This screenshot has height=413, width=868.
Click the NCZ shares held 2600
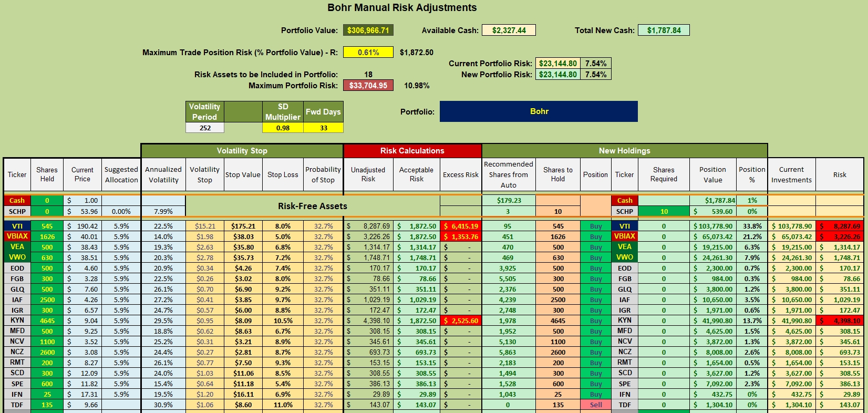pos(47,352)
